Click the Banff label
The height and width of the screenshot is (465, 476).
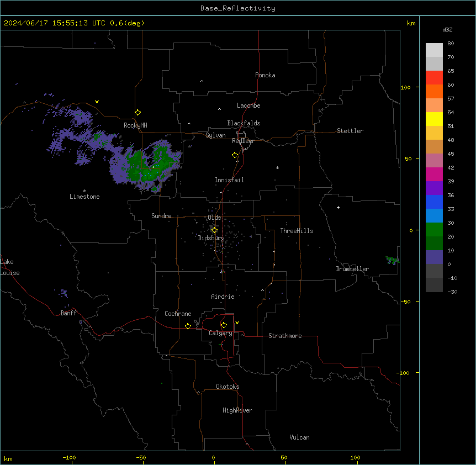click(68, 313)
